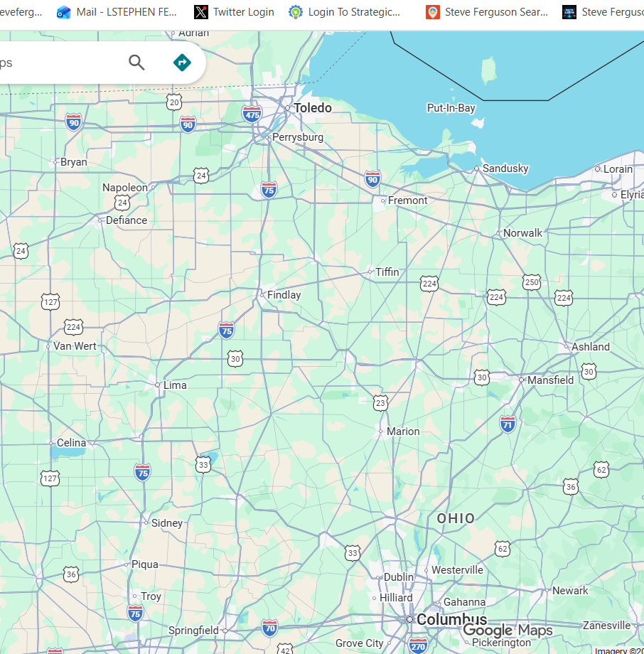The height and width of the screenshot is (654, 644).
Task: Click the Google Maps logo
Action: [x=508, y=631]
